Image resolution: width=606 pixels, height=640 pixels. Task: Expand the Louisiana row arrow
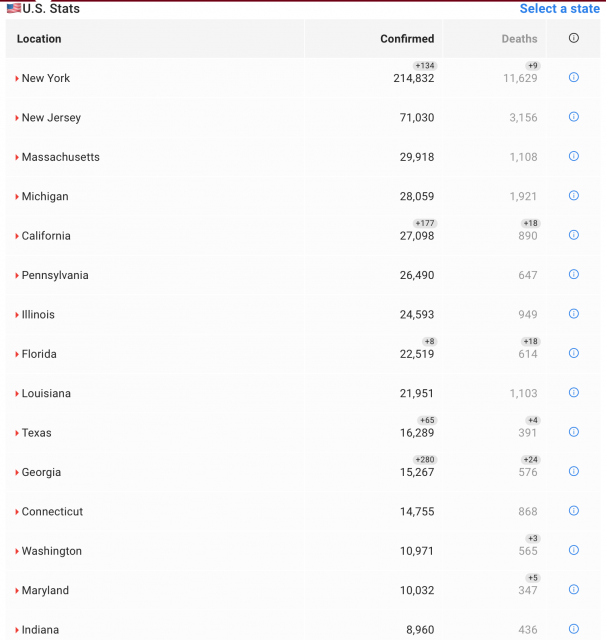(x=17, y=394)
